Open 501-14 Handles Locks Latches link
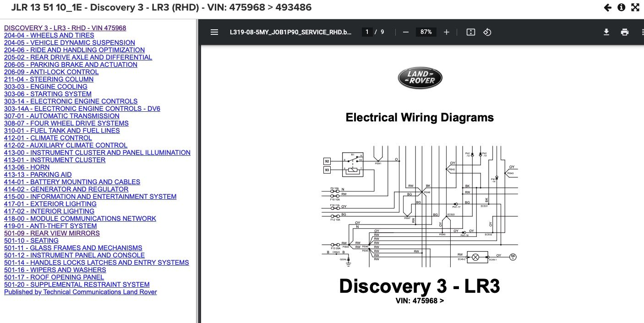This screenshot has width=644, height=323. (x=97, y=263)
